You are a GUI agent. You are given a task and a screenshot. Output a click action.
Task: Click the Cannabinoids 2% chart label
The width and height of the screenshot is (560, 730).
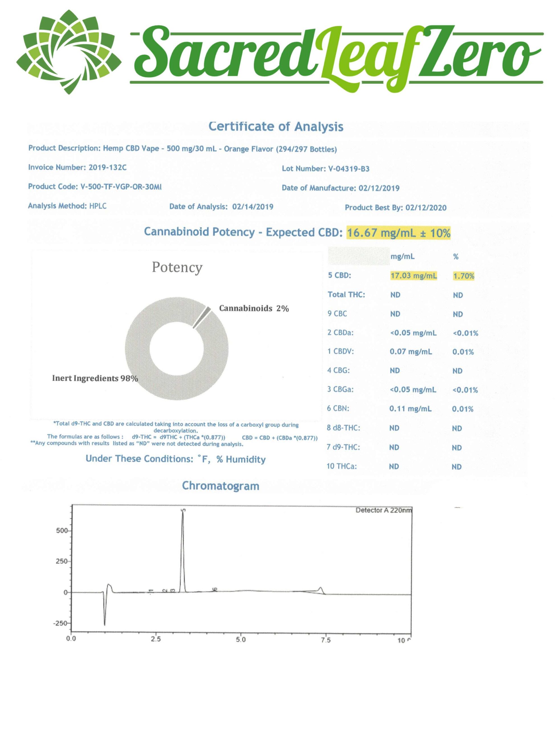[x=254, y=309]
